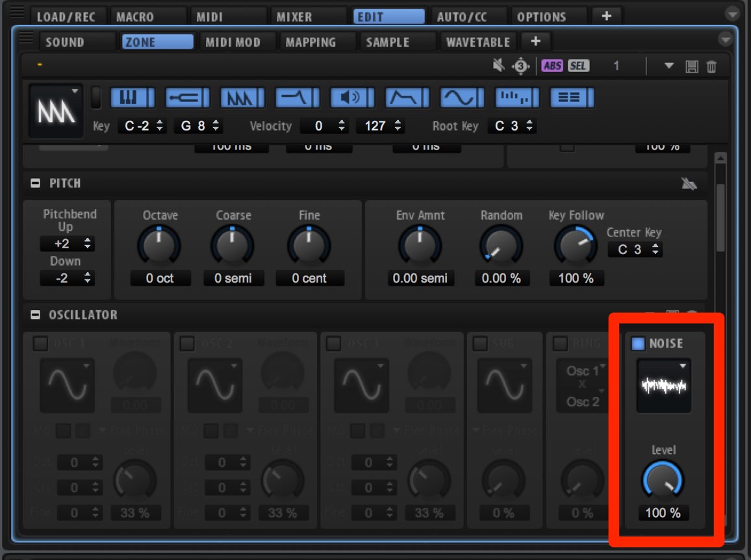Open the SAMPLE sub-tab

(398, 42)
